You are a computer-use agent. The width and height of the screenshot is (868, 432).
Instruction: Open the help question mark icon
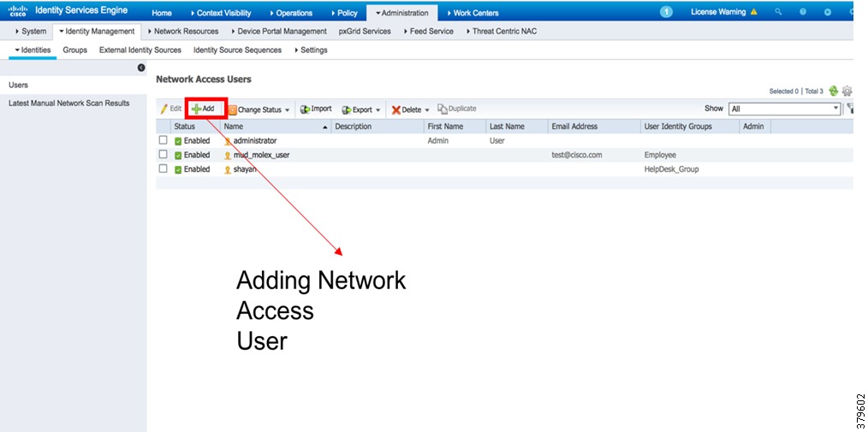coord(803,12)
